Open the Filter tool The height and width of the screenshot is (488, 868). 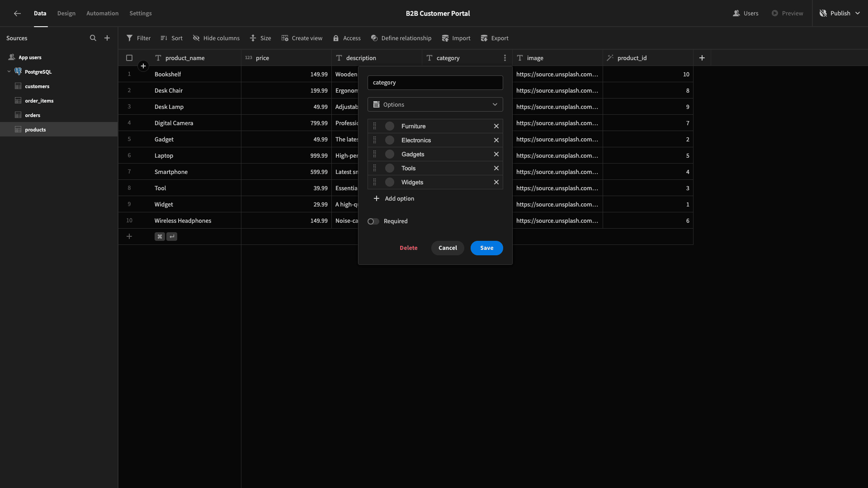(x=138, y=38)
